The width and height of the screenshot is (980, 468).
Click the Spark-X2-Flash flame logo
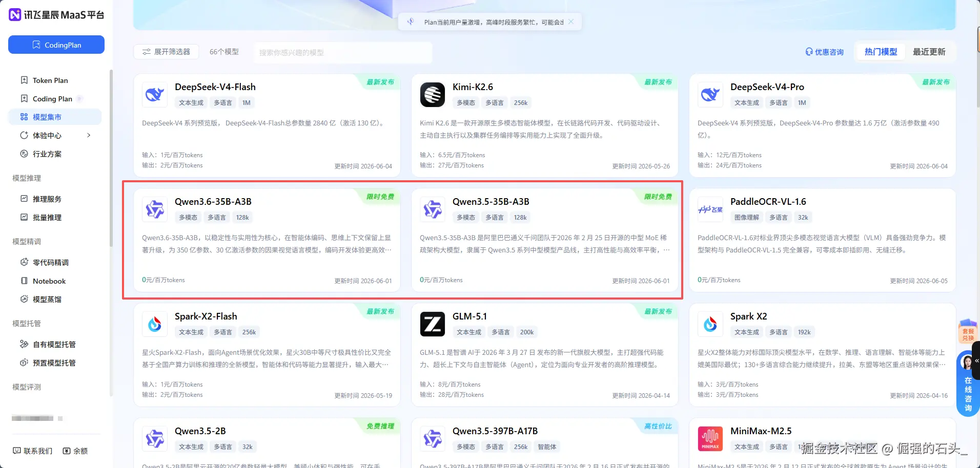[x=155, y=324]
